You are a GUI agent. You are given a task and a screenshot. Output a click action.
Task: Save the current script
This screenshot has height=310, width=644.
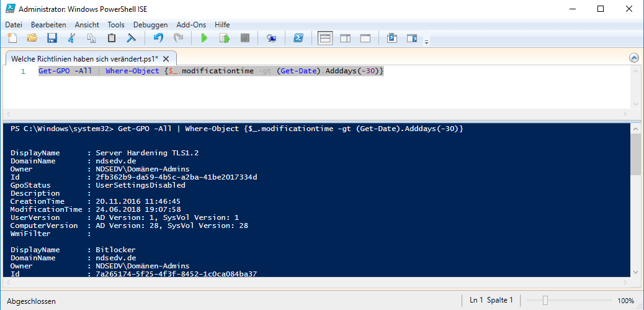pos(51,39)
